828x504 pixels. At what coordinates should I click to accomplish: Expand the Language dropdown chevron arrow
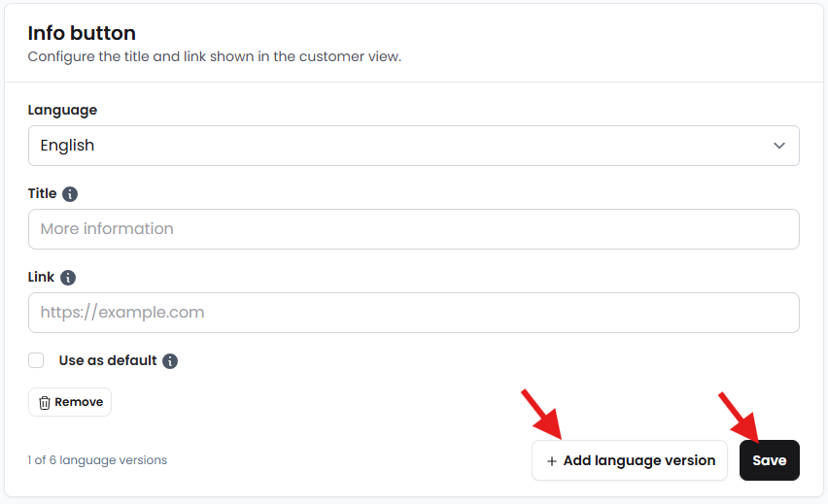point(779,146)
